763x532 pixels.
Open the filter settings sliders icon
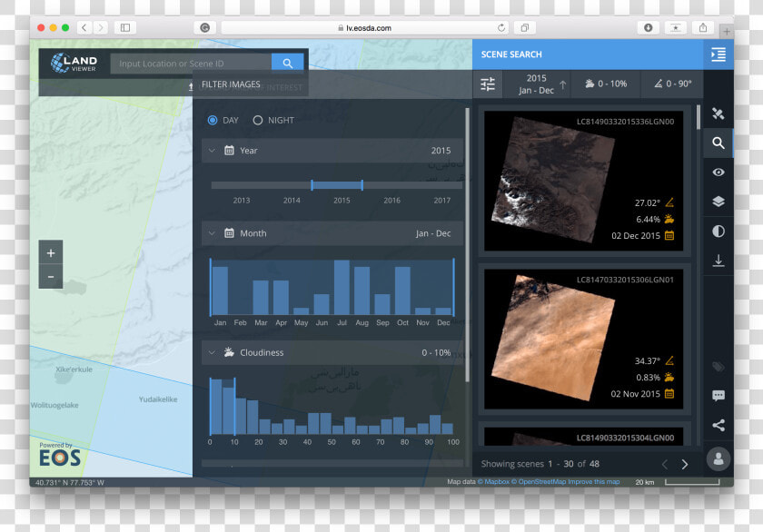pyautogui.click(x=488, y=84)
